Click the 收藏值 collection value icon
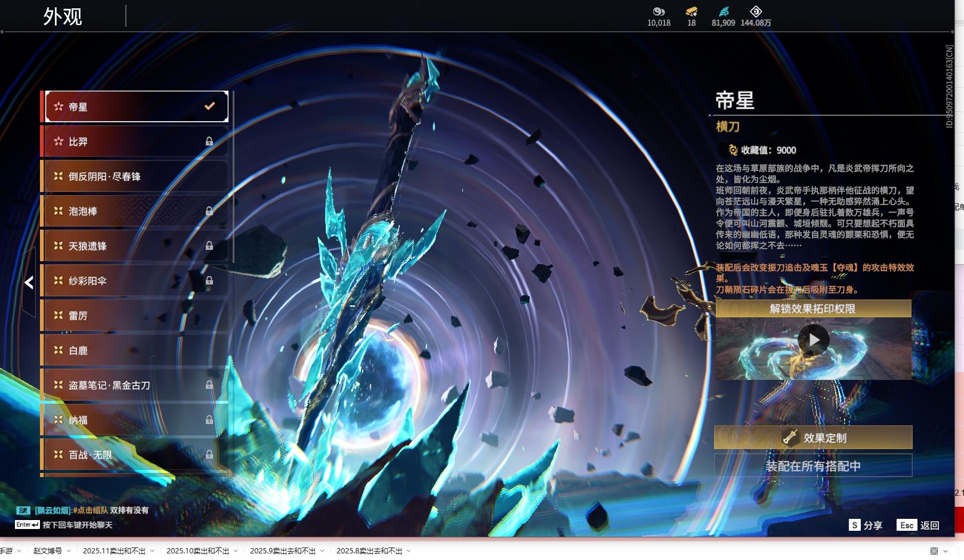This screenshot has width=964, height=560. pyautogui.click(x=733, y=150)
